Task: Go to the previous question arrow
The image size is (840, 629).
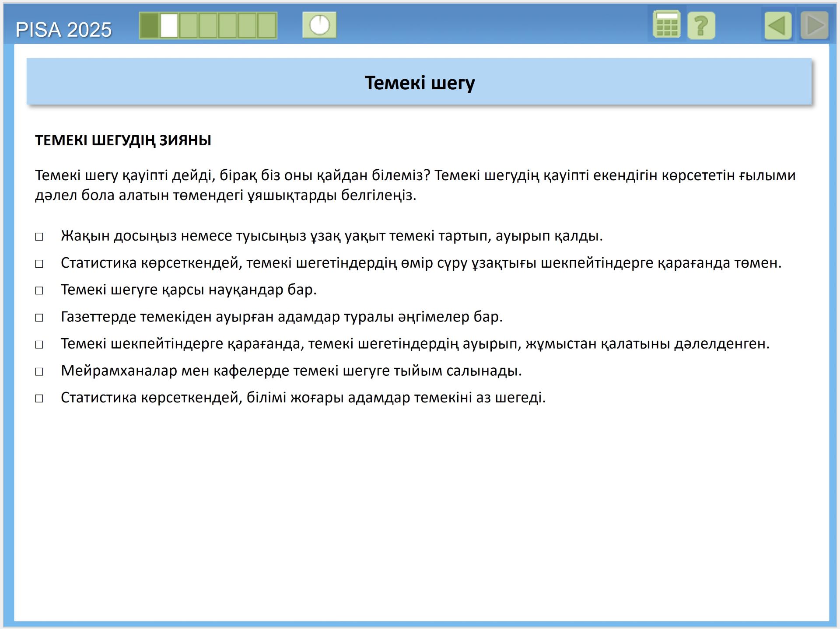Action: tap(778, 26)
